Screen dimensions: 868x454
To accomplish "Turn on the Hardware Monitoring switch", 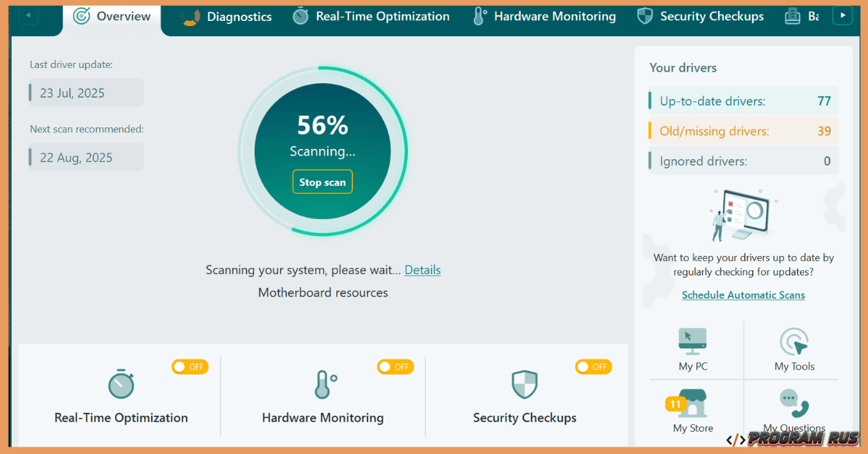I will 395,367.
